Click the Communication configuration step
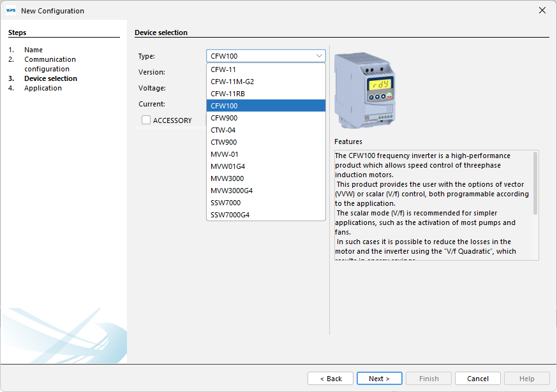 [50, 64]
